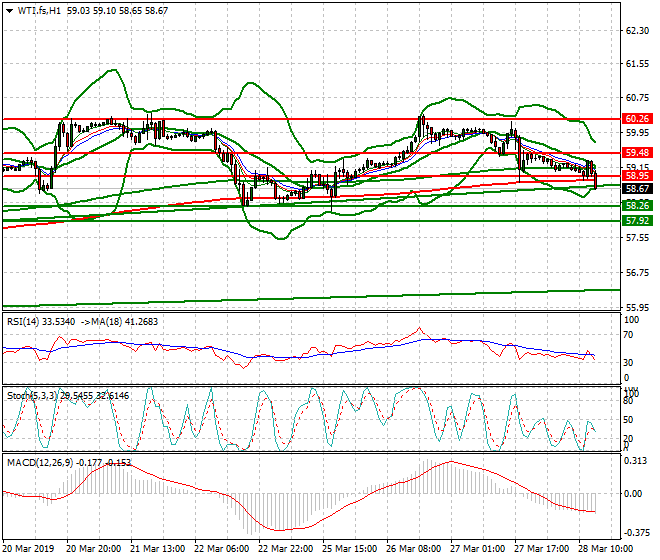Select the 59.48 red price level label
Screen dimensions: 660x560
[x=637, y=152]
